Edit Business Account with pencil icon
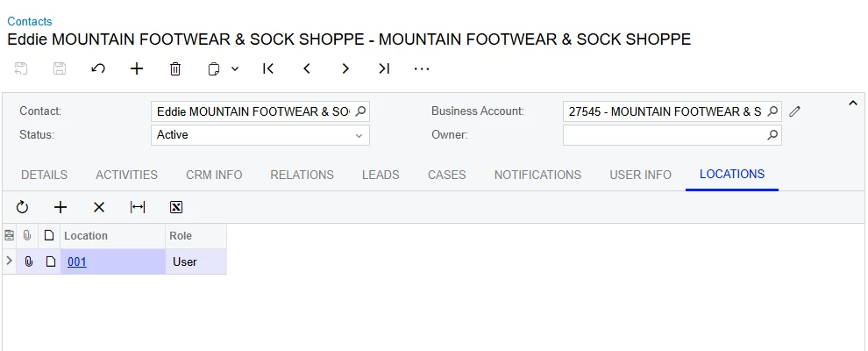The image size is (868, 351). pos(794,111)
